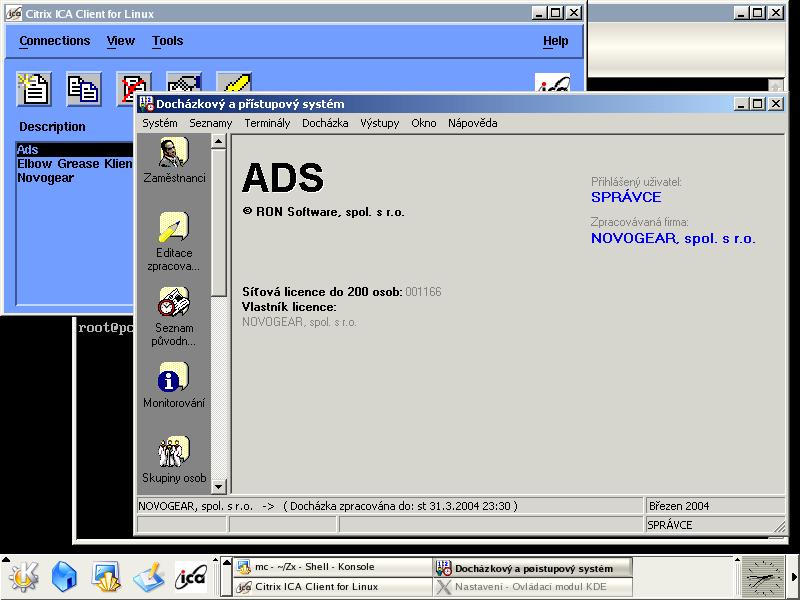
Task: Open the Seznamy menu
Action: (211, 123)
